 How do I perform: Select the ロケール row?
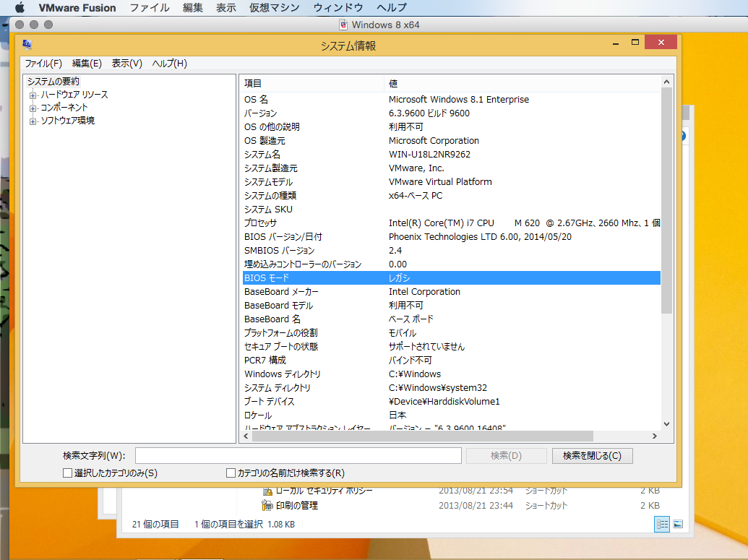click(451, 415)
